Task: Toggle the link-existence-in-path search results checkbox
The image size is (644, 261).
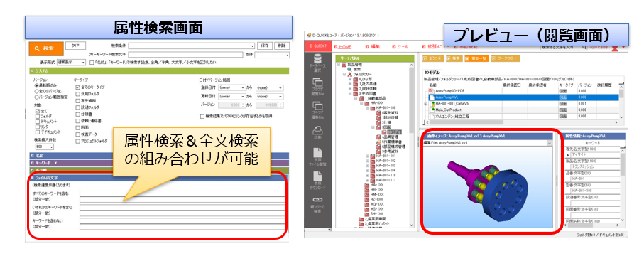Action: coord(202,117)
